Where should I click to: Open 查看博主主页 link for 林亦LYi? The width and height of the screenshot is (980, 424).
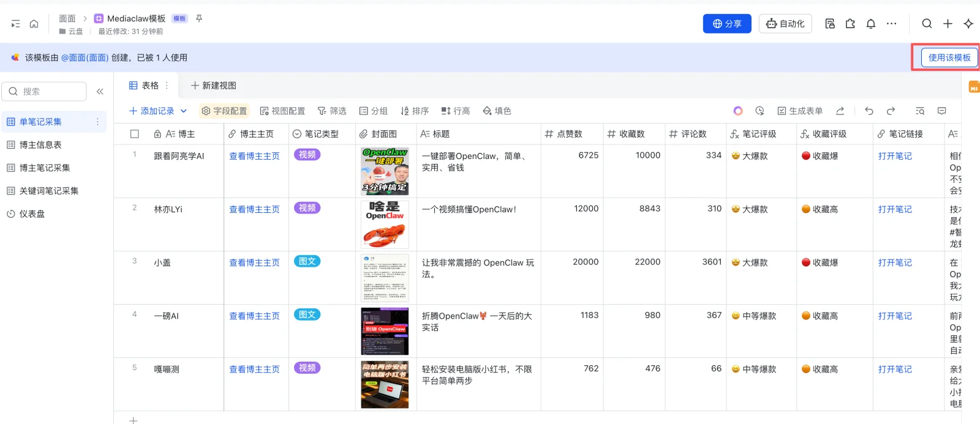(x=254, y=209)
